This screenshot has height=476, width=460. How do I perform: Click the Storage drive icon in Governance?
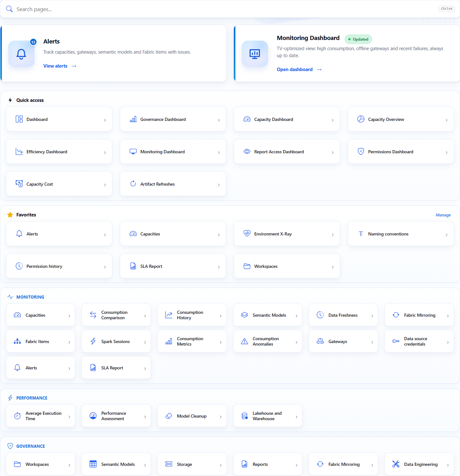(169, 464)
